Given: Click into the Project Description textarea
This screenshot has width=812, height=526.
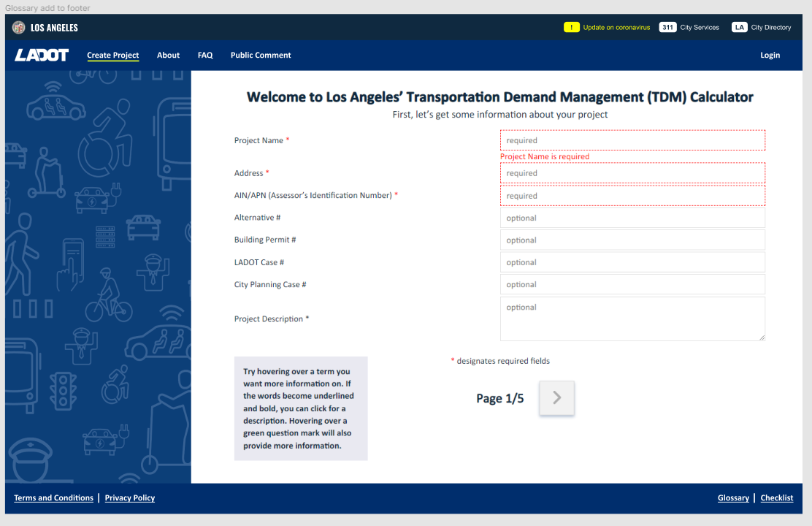Looking at the screenshot, I should [x=632, y=319].
